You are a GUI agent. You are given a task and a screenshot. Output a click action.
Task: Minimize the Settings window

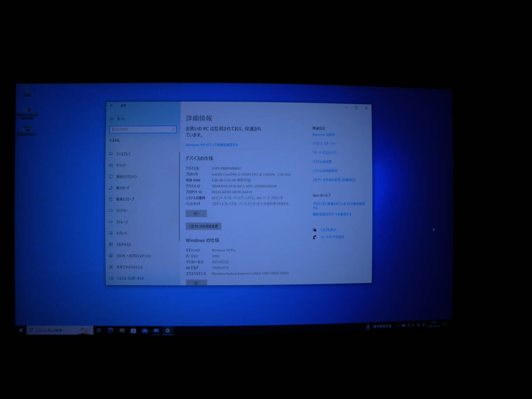coord(346,108)
